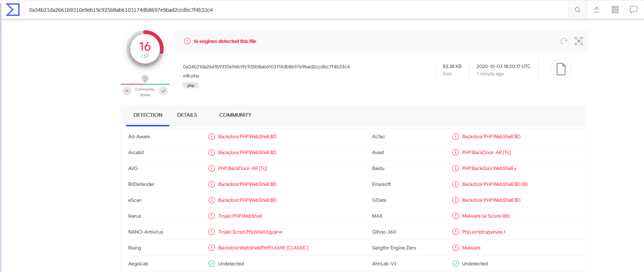Click NANO-Antivirus detection alert icon
The height and width of the screenshot is (272, 644).
pos(212,232)
